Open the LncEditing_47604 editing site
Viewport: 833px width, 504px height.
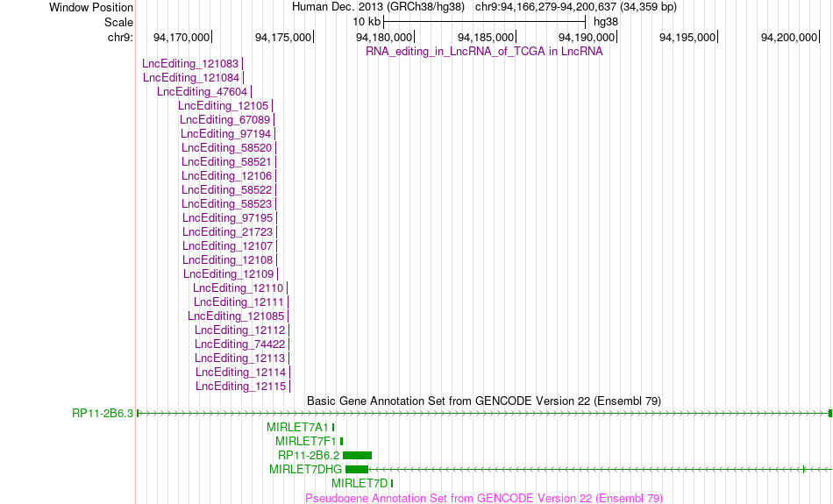[202, 92]
